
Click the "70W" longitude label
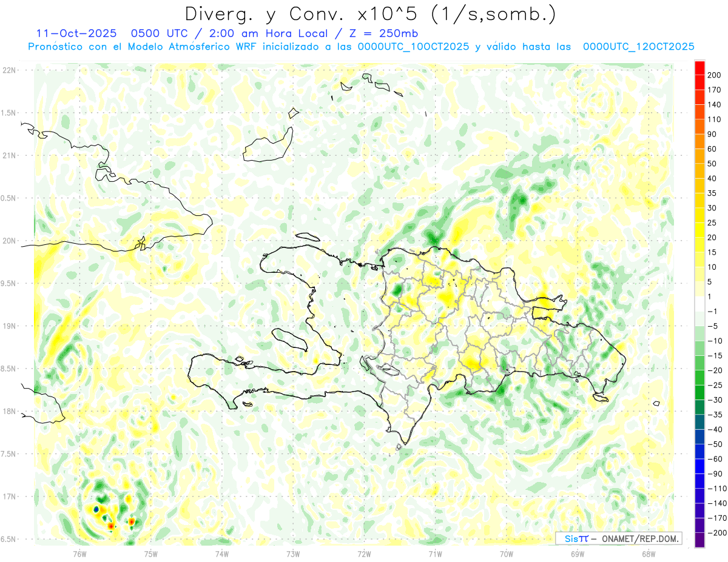point(507,554)
